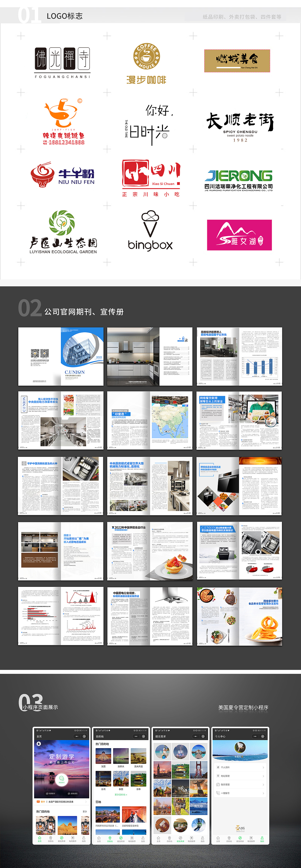
Task: Click the circular close target on 个人中心 header
Action: point(263,736)
